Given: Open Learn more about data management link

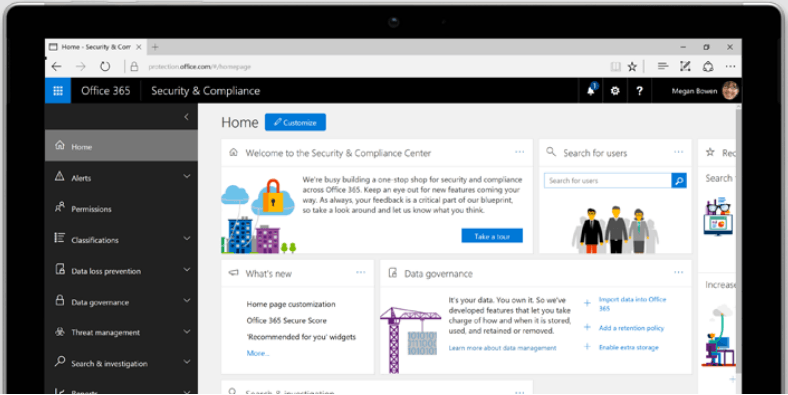Looking at the screenshot, I should coord(503,348).
